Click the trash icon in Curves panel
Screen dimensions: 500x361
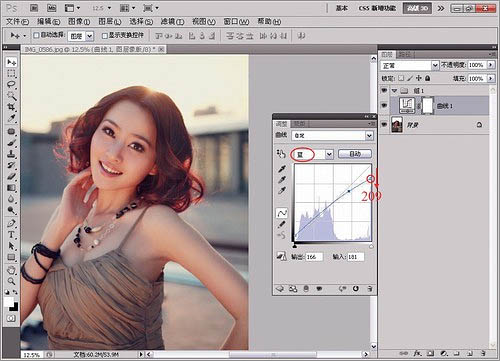[370, 289]
